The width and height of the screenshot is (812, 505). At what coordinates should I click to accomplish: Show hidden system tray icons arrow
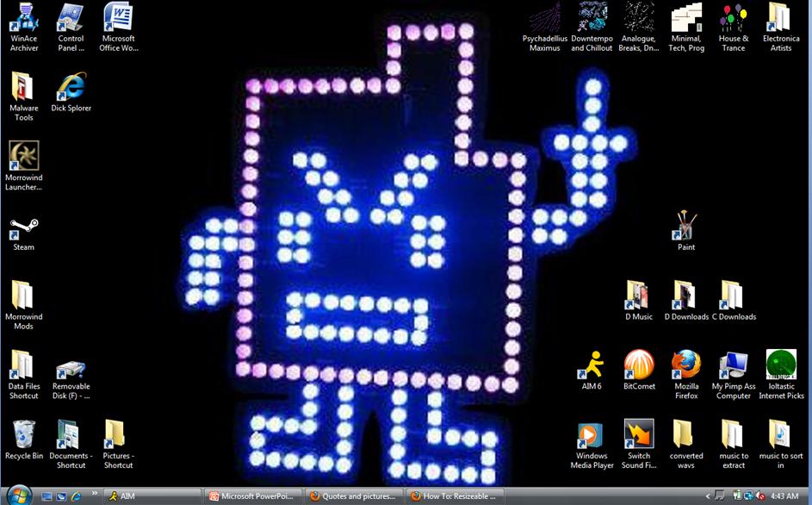click(708, 496)
